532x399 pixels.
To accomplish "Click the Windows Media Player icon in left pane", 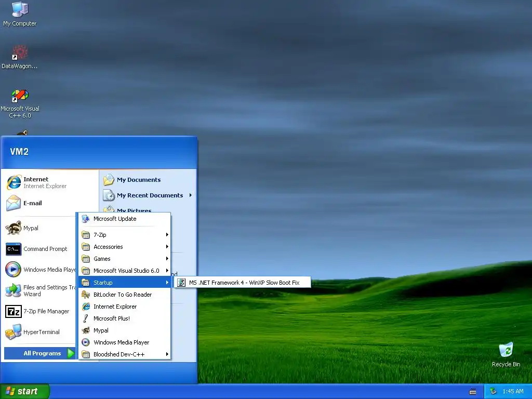I will 14,270.
